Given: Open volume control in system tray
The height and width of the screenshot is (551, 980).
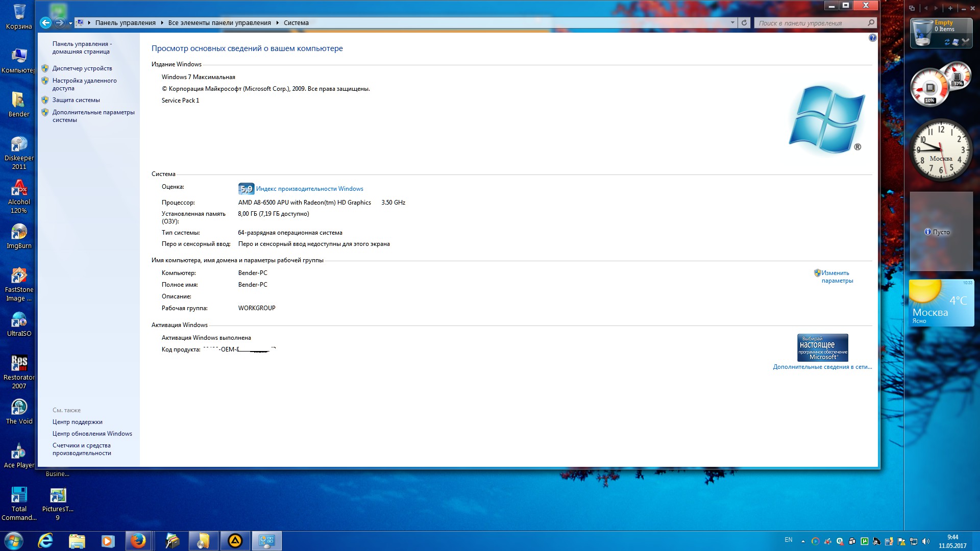Looking at the screenshot, I should 926,541.
